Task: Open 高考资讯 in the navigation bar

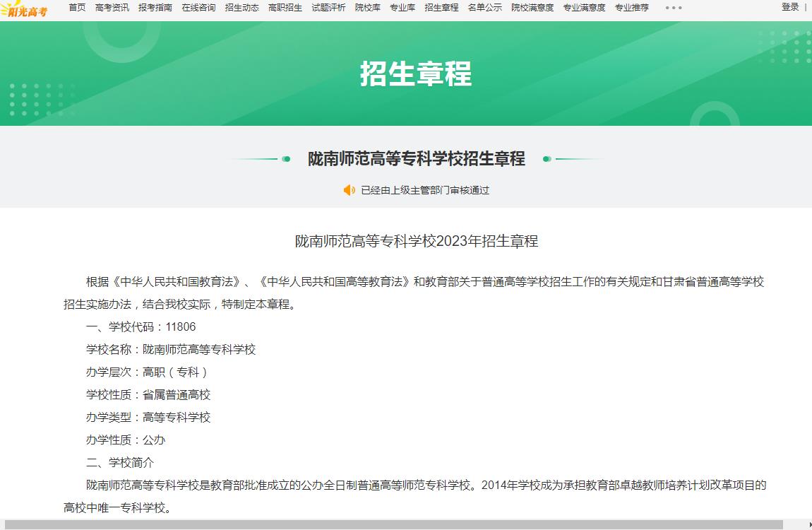Action: point(112,8)
